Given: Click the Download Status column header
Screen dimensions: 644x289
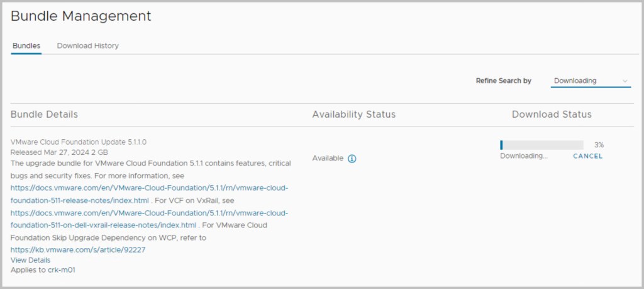Looking at the screenshot, I should pos(552,115).
